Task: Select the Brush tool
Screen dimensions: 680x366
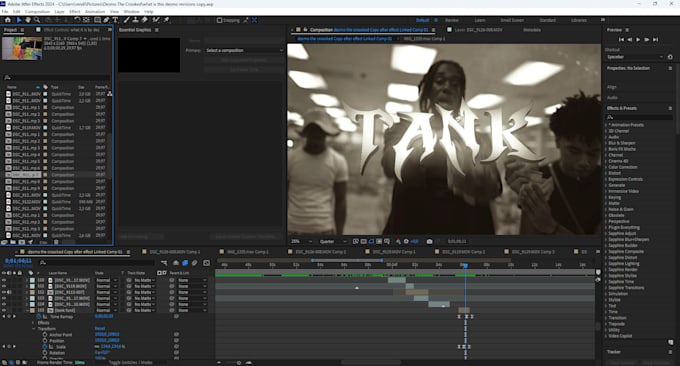Action: coord(127,20)
